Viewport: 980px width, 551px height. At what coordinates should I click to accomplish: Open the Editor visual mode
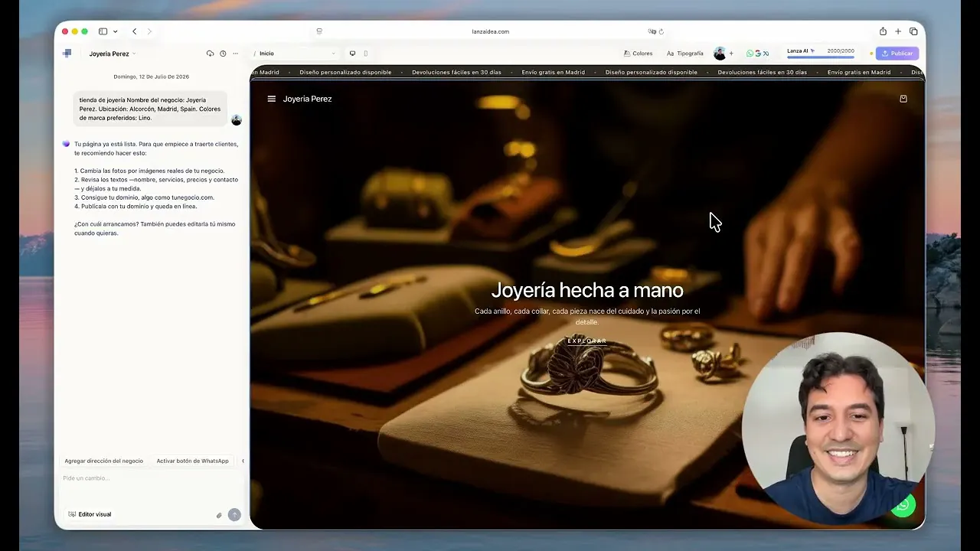coord(90,514)
